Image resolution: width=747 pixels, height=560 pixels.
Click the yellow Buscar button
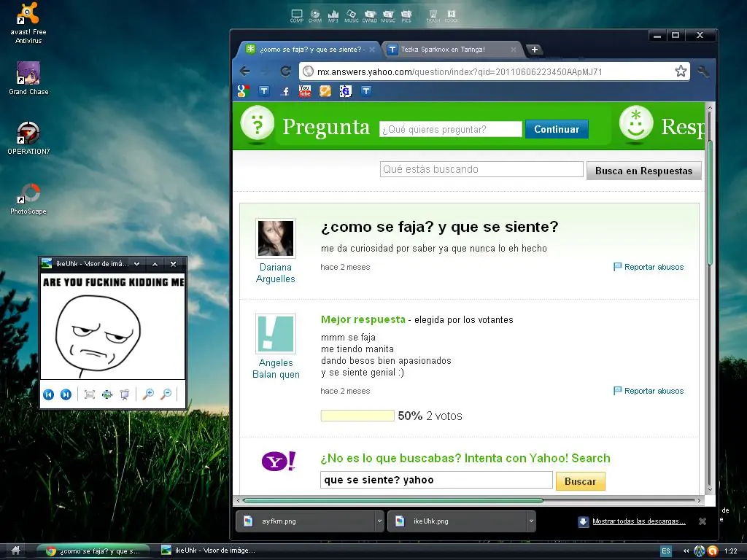click(x=580, y=481)
